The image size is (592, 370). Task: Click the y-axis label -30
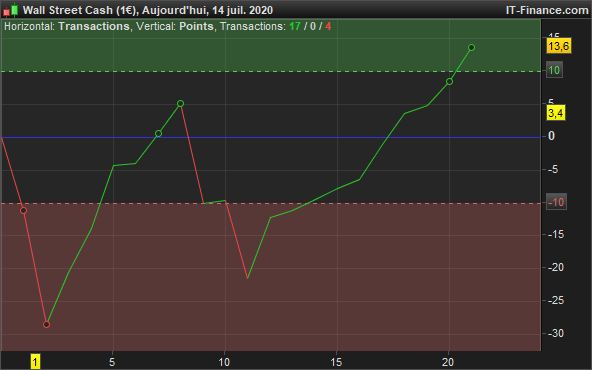tap(556, 333)
